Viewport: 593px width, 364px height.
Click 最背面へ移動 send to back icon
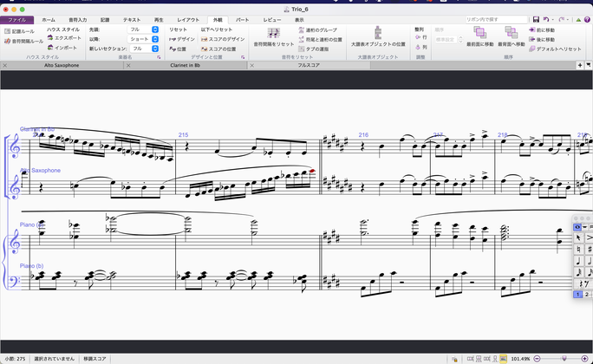coord(512,33)
